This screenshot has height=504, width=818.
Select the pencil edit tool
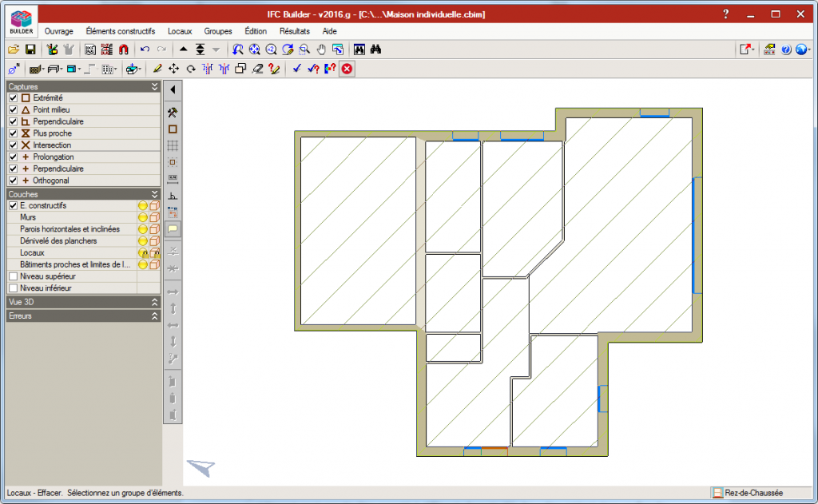pyautogui.click(x=157, y=69)
